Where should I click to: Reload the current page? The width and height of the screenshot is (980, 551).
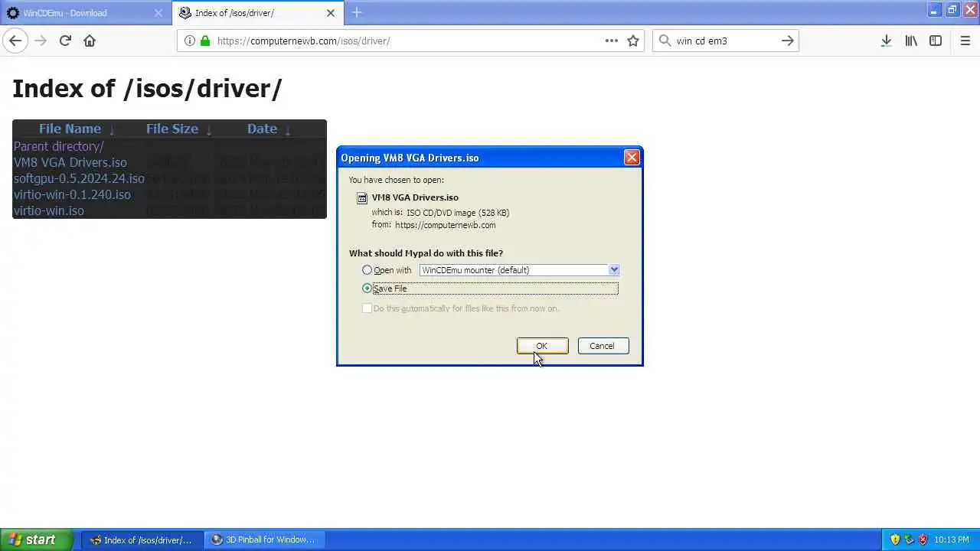(65, 41)
